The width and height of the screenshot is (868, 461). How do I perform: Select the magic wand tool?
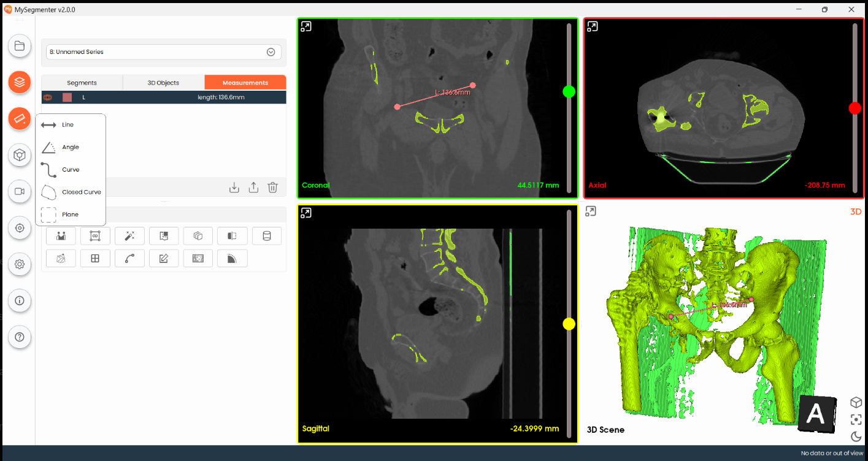tap(129, 236)
